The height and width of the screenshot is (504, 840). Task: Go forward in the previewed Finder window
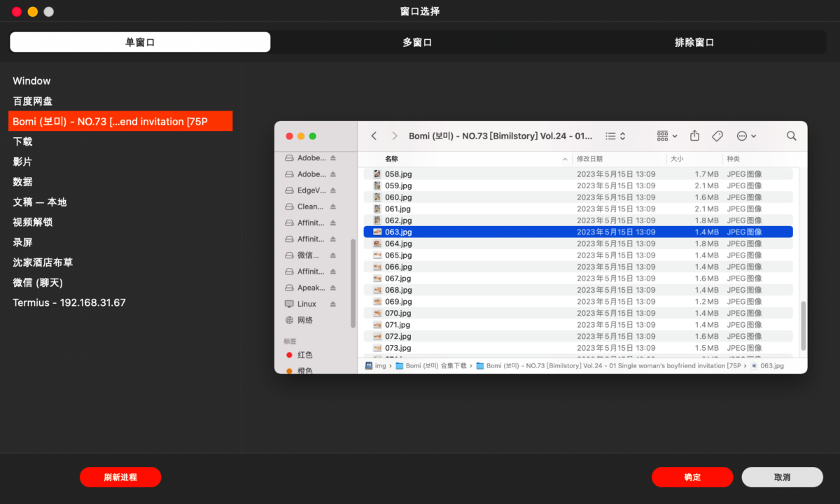tap(395, 136)
